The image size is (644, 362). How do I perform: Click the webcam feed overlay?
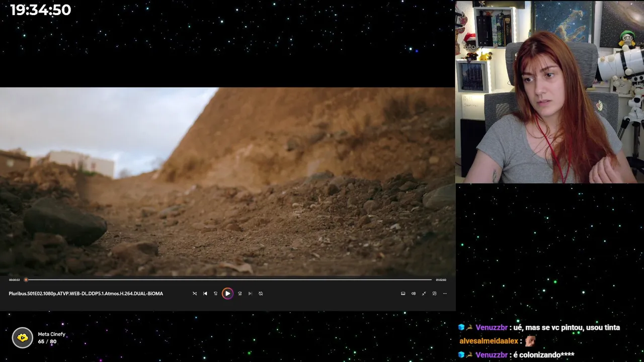[x=549, y=92]
